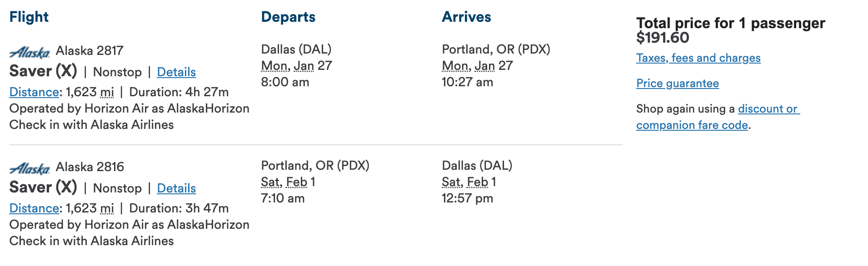Click the "mi" abbreviation on flight 2816
This screenshot has width=868, height=266.
(x=107, y=208)
